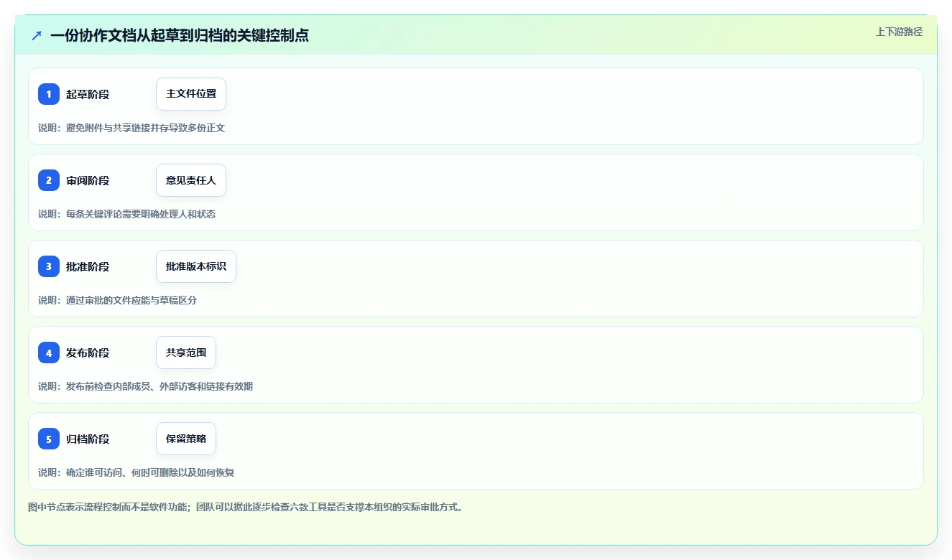The width and height of the screenshot is (952, 560).
Task: Click step number 2 badge for 审阅阶段
Action: click(49, 180)
